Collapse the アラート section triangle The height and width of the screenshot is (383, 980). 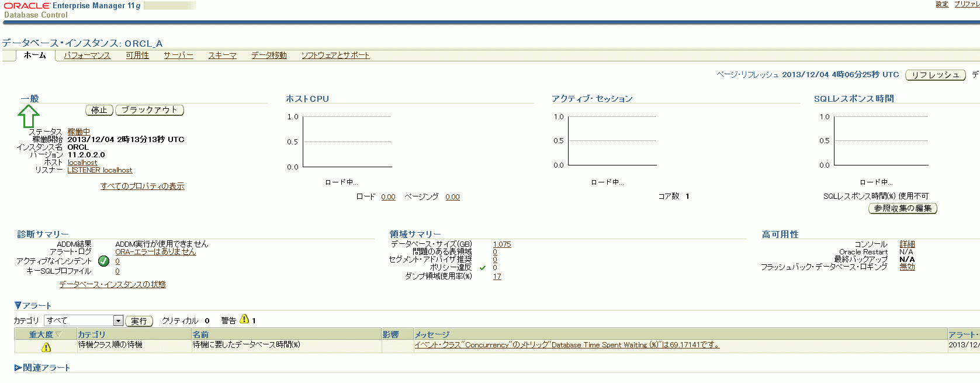(18, 305)
